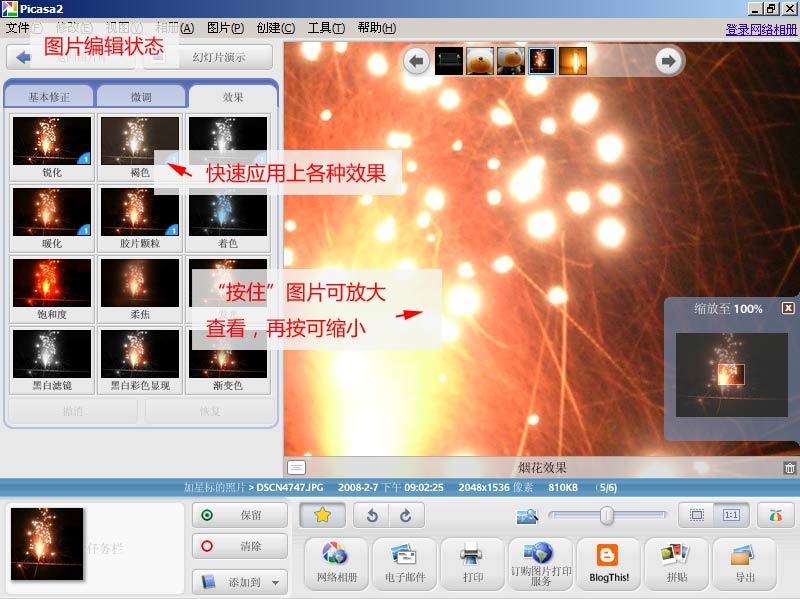Rotate the photo clockwise

coord(405,515)
